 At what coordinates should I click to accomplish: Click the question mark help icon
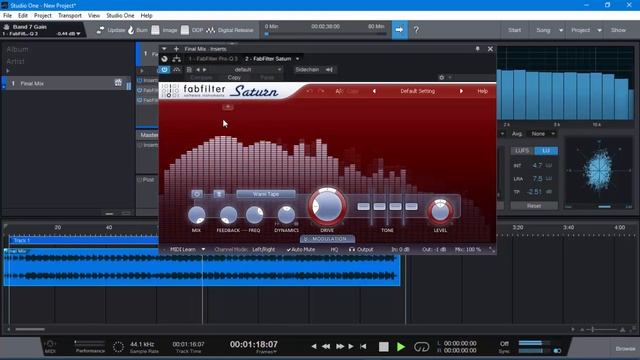[416, 30]
